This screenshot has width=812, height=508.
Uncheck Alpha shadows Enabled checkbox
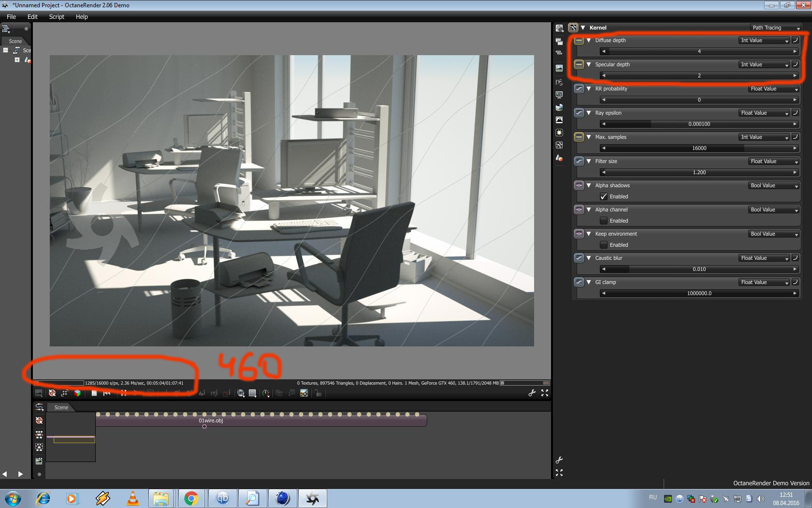point(604,196)
